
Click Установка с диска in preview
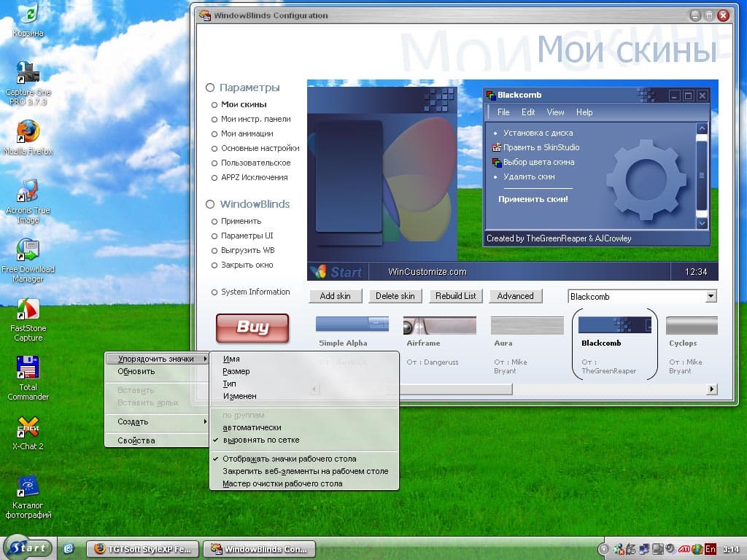[538, 133]
